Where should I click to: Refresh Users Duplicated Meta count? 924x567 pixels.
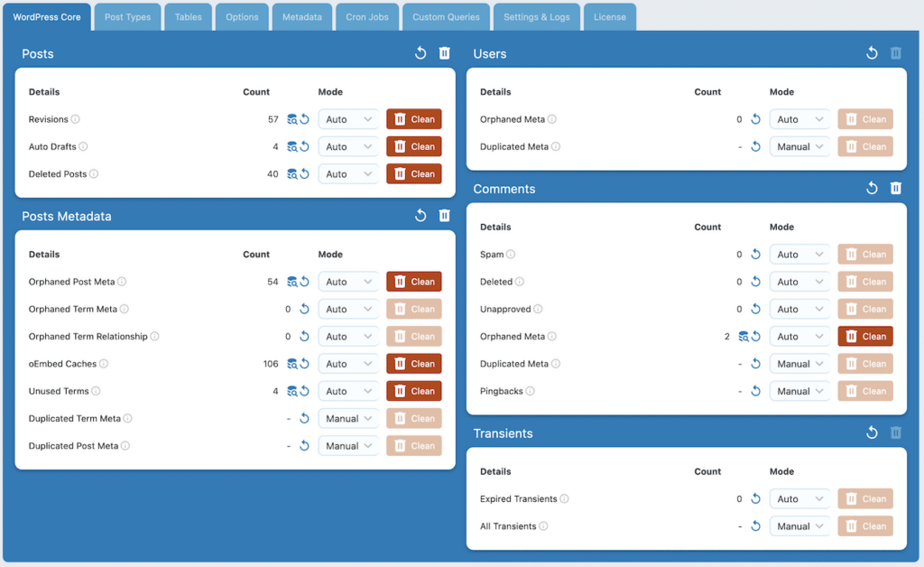coord(755,147)
